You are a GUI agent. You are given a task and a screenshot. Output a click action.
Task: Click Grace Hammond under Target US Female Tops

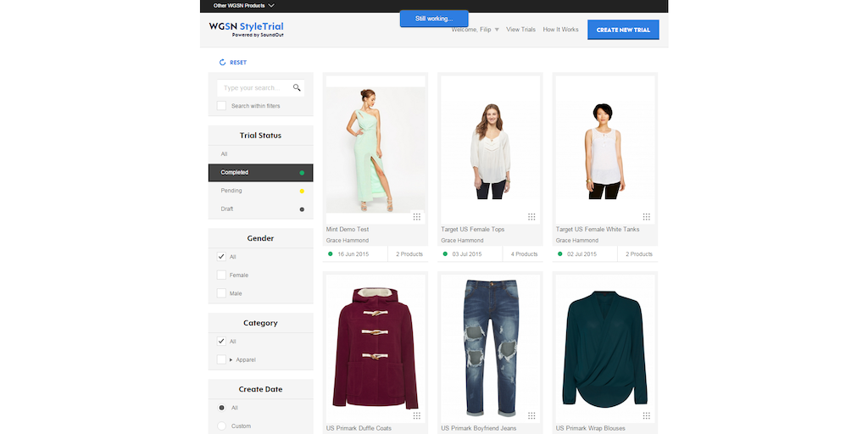(x=462, y=240)
